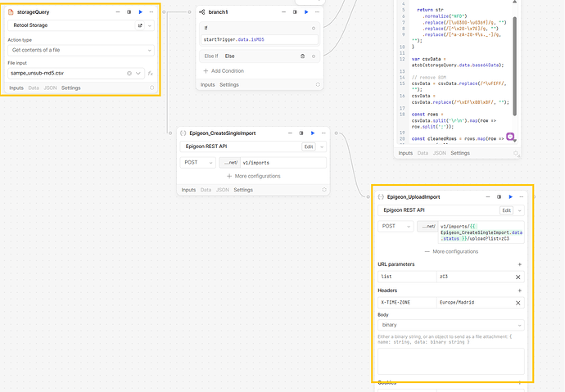565x392 pixels.
Task: Open Retool Storage resource dropdown
Action: [x=150, y=25]
